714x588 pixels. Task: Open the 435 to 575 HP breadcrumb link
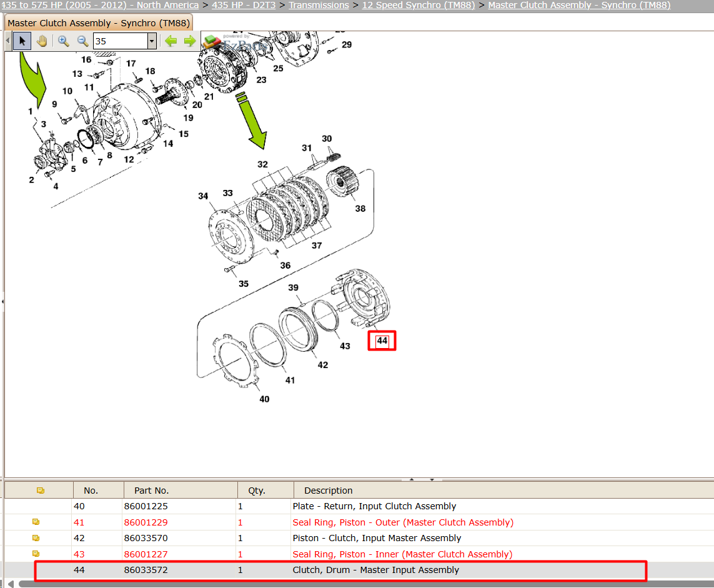[100, 5]
